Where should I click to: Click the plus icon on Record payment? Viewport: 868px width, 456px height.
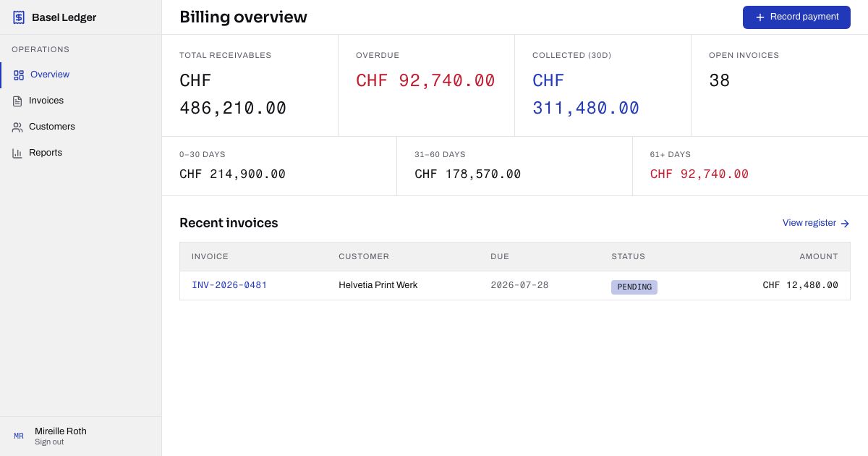point(759,17)
